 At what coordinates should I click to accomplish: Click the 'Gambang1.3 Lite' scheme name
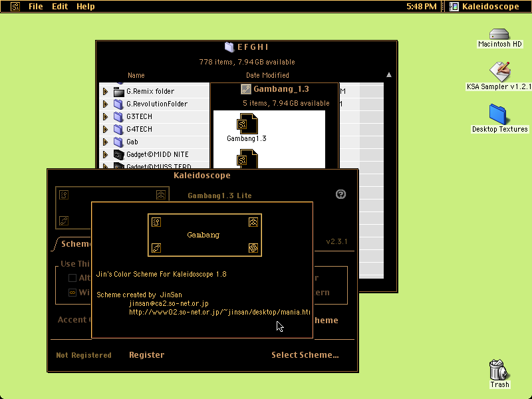click(219, 196)
